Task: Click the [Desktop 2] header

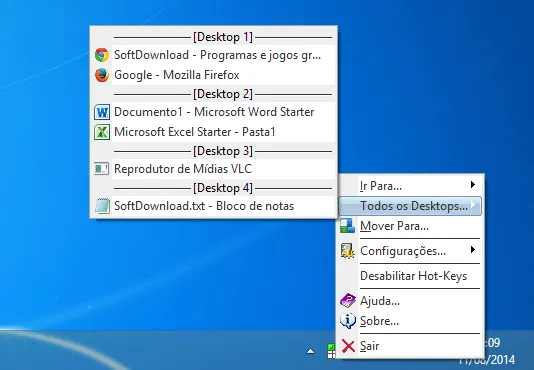Action: [223, 94]
